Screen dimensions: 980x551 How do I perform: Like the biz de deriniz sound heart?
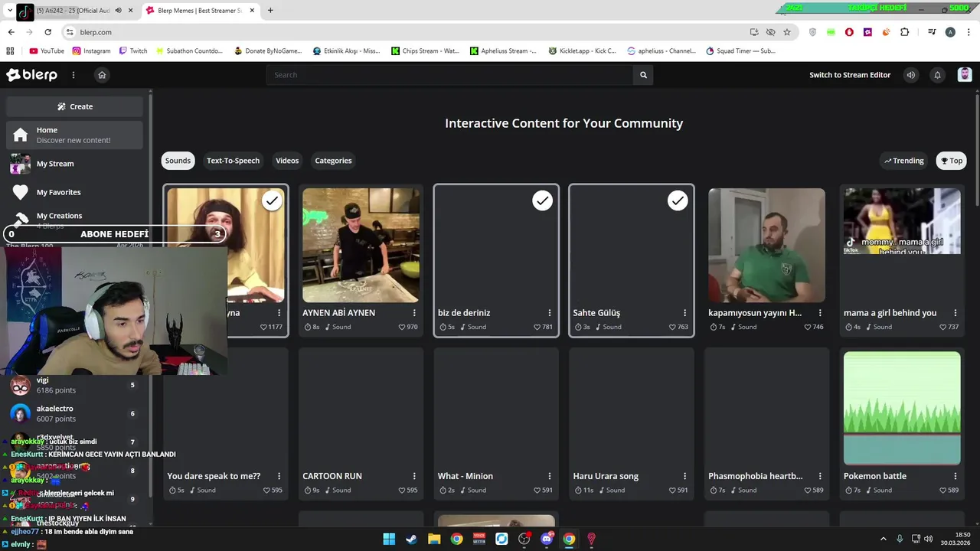pos(537,327)
